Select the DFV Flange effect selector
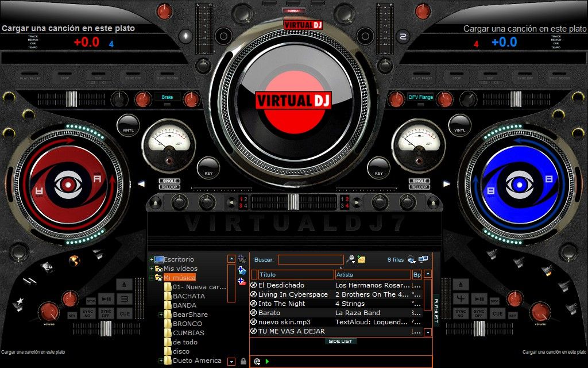The image size is (588, 368). pos(420,97)
